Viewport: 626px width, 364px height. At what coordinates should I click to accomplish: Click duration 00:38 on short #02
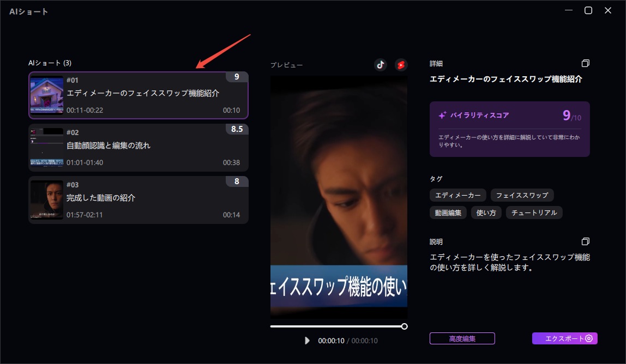point(231,162)
